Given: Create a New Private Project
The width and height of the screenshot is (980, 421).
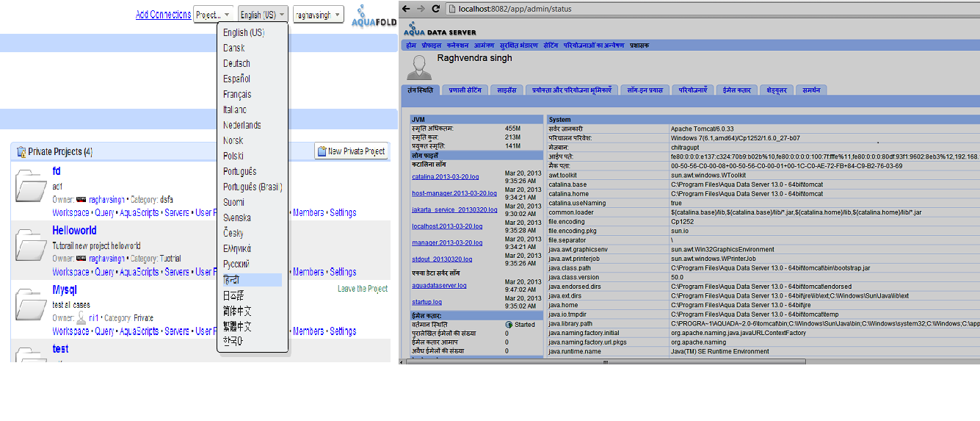Looking at the screenshot, I should 352,151.
